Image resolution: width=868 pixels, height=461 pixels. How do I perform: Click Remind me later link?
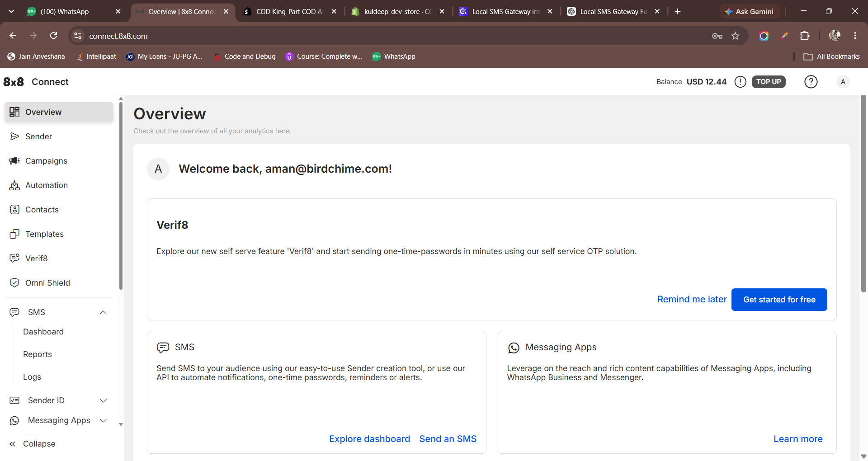(692, 299)
